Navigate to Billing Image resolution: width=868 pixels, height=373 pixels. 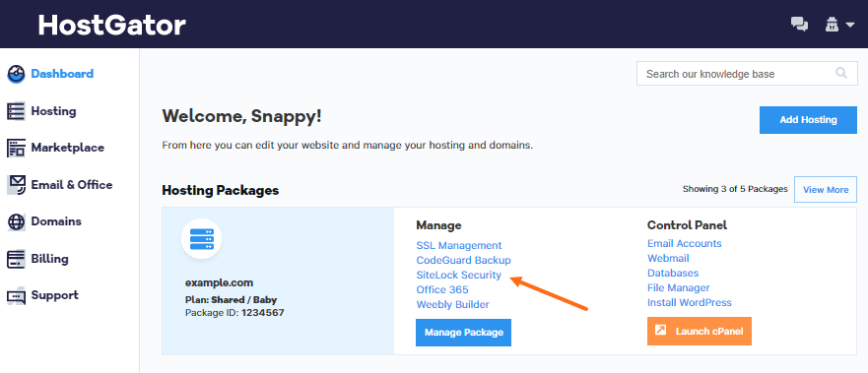pyautogui.click(x=50, y=259)
